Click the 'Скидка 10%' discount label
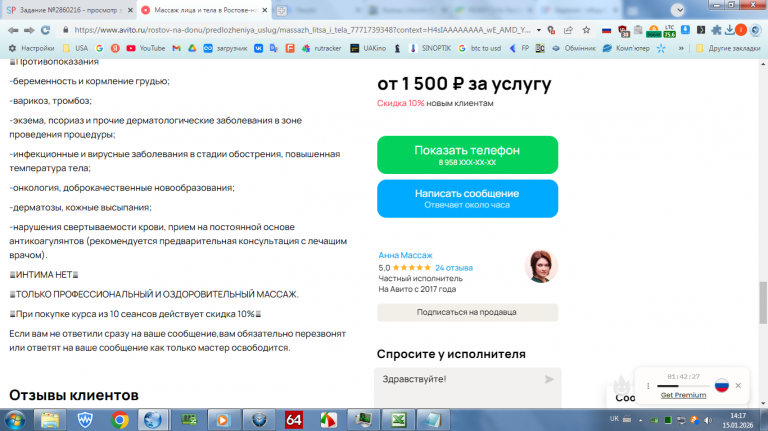This screenshot has width=768, height=431. 401,103
